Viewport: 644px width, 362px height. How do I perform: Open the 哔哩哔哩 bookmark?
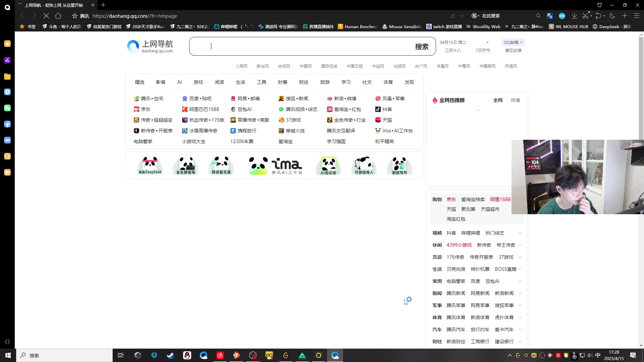pyautogui.click(x=234, y=26)
